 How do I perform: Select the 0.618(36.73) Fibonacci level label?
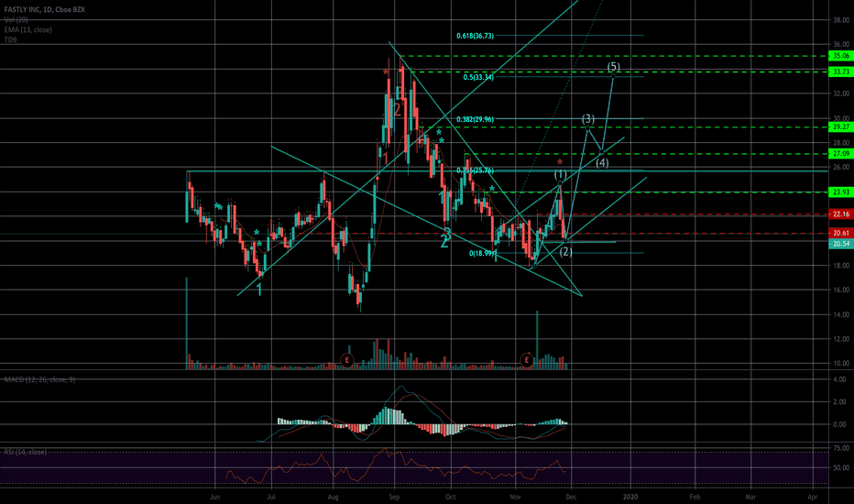(475, 36)
